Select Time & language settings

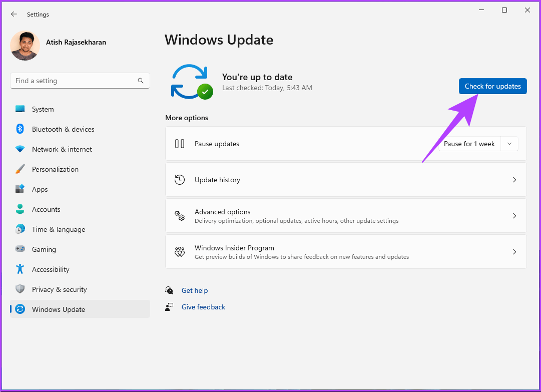59,229
